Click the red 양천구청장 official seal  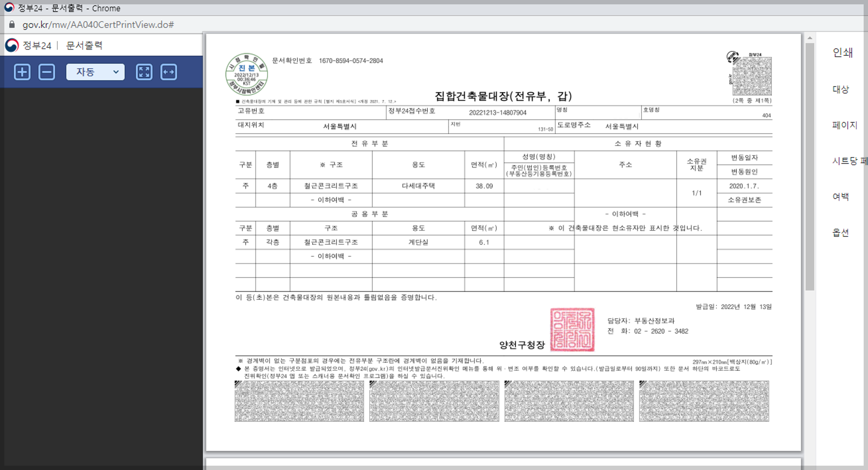pos(572,329)
